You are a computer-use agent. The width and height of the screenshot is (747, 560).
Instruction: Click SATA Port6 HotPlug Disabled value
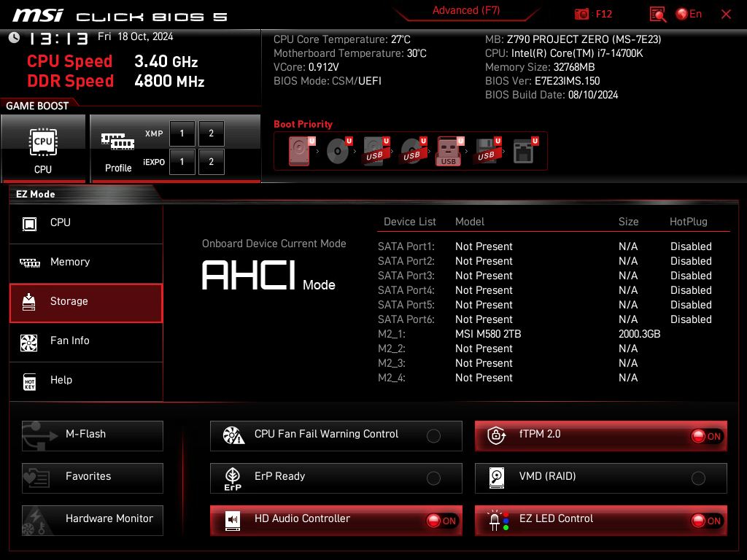pyautogui.click(x=691, y=319)
